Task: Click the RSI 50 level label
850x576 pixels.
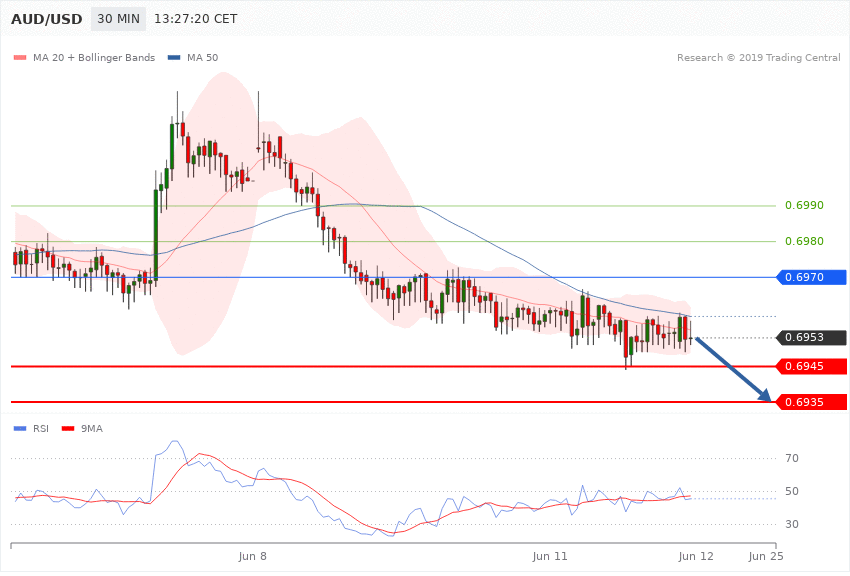Action: 791,491
